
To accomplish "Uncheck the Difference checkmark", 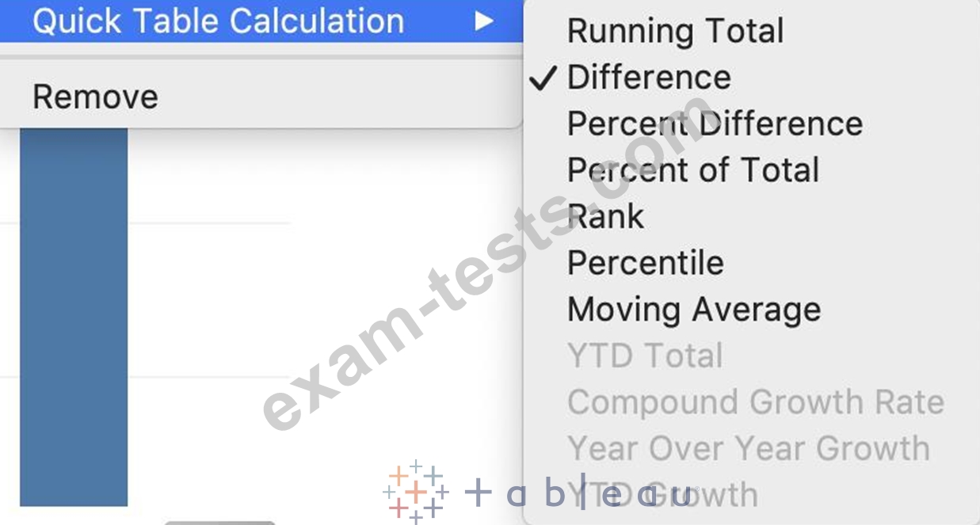I will click(x=543, y=78).
